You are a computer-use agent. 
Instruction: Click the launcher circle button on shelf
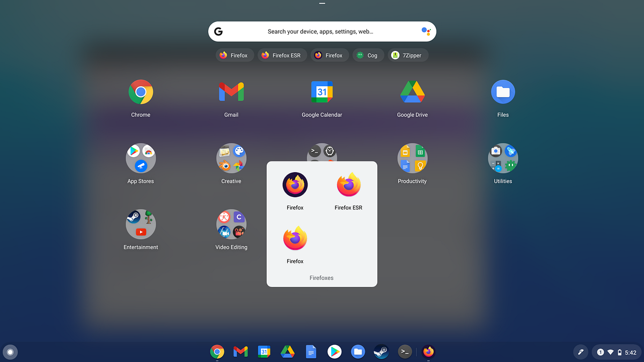click(x=10, y=352)
